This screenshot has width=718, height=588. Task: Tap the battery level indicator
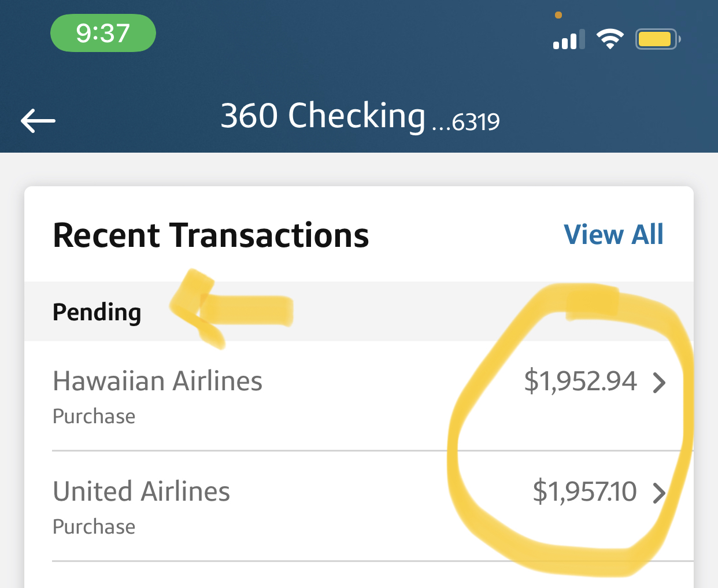tap(657, 39)
